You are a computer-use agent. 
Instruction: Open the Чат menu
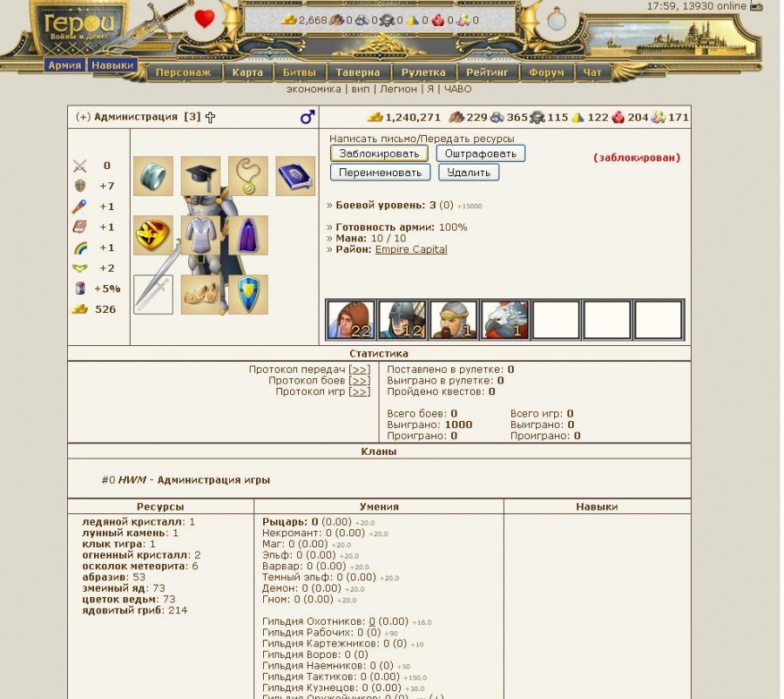[x=592, y=72]
